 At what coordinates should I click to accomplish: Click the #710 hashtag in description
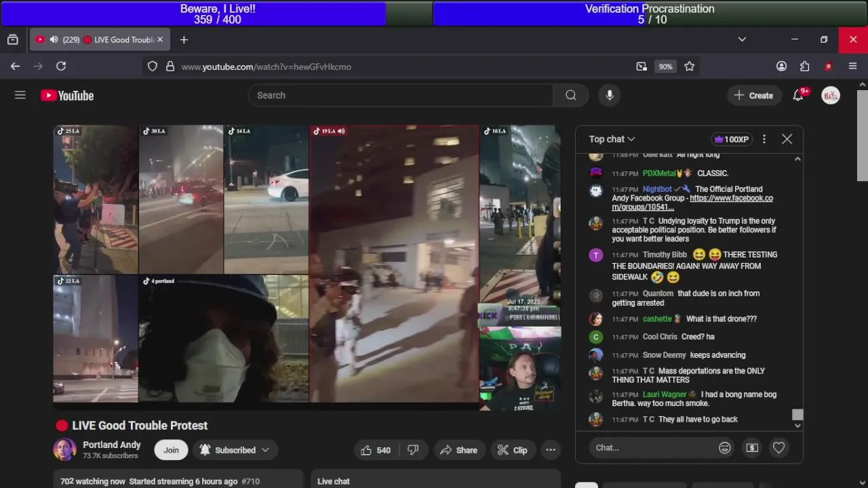coord(251,481)
